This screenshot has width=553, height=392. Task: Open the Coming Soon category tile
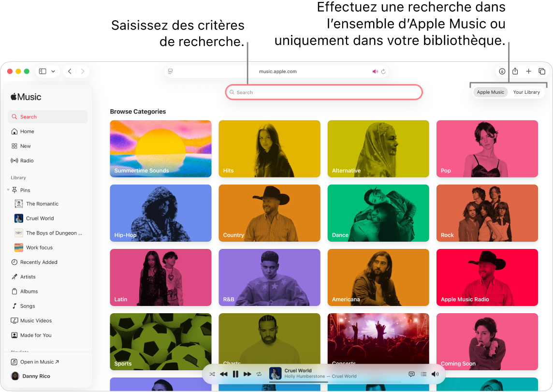click(487, 342)
